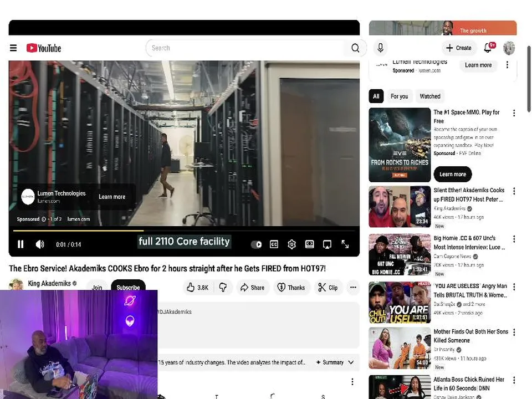Open King Akademiks channel name link
The width and height of the screenshot is (532, 399).
pos(49,283)
